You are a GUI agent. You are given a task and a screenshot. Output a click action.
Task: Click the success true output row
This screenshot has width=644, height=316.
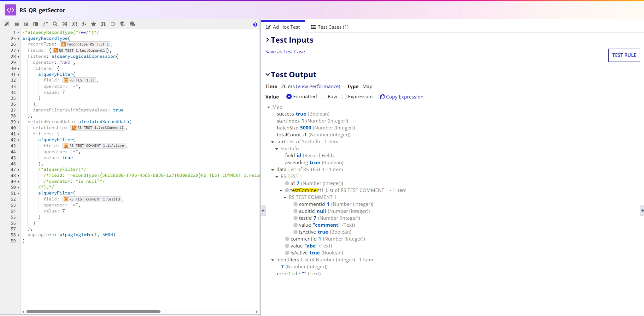[x=303, y=114]
